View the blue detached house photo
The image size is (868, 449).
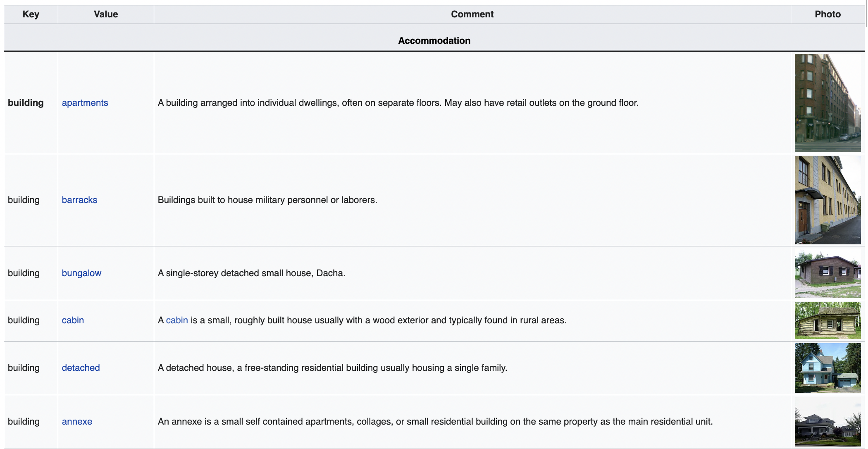(x=827, y=368)
